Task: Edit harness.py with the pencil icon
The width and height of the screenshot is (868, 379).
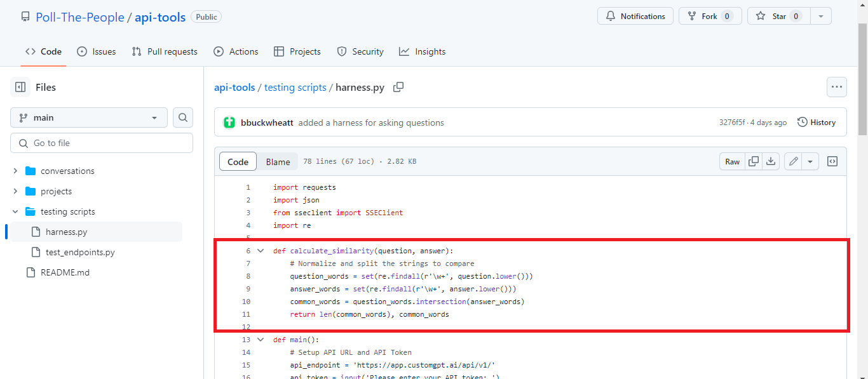Action: tap(793, 161)
